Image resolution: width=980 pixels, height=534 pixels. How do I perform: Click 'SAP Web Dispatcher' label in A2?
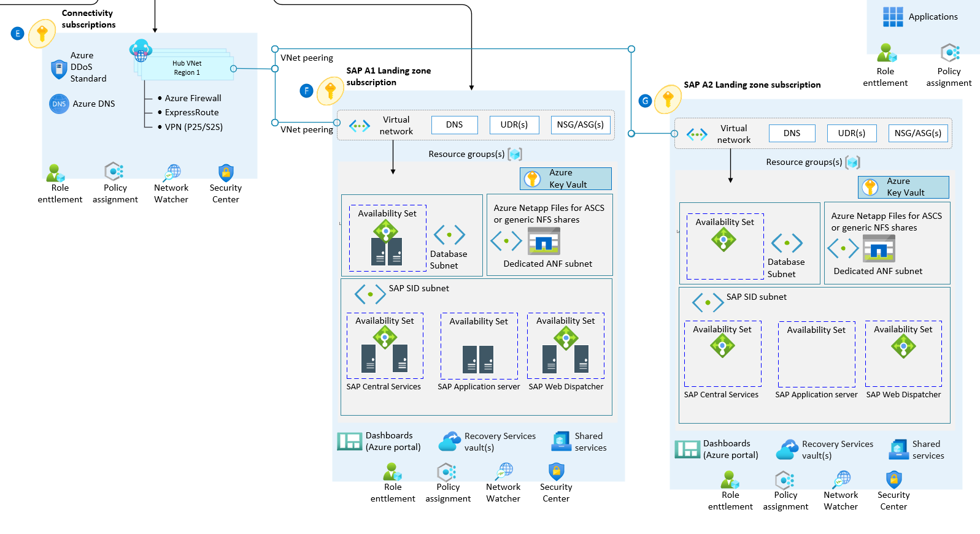pos(903,394)
